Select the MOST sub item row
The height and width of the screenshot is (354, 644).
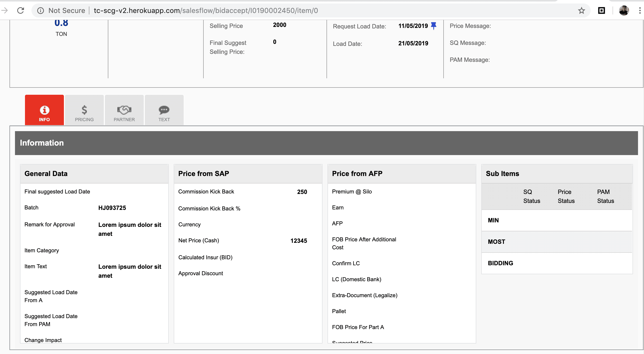point(557,242)
